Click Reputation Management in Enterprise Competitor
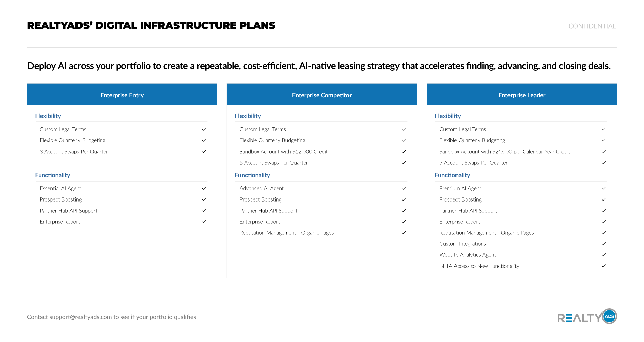The image size is (644, 342). (287, 233)
